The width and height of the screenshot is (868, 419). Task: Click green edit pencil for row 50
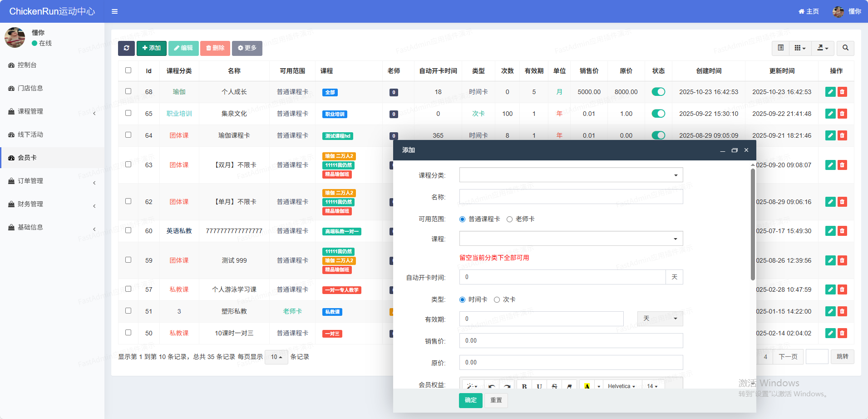click(x=830, y=333)
